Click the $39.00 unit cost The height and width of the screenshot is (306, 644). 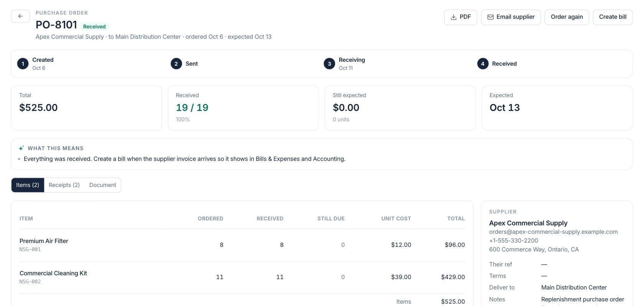click(401, 277)
